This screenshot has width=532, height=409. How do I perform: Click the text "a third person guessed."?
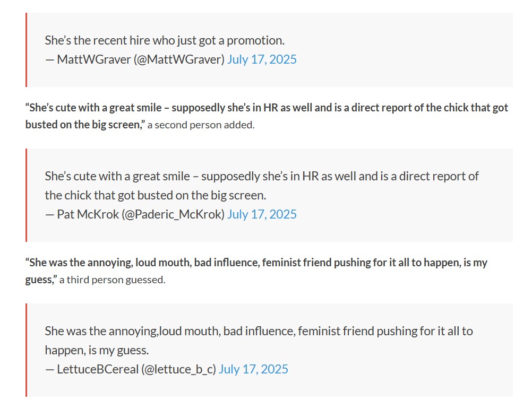pyautogui.click(x=113, y=280)
